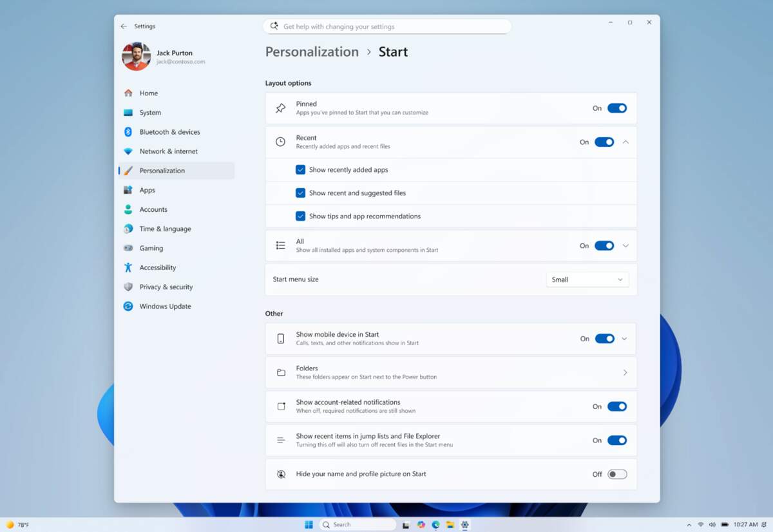
Task: Click the pin icon beside Pinned
Action: coord(280,108)
